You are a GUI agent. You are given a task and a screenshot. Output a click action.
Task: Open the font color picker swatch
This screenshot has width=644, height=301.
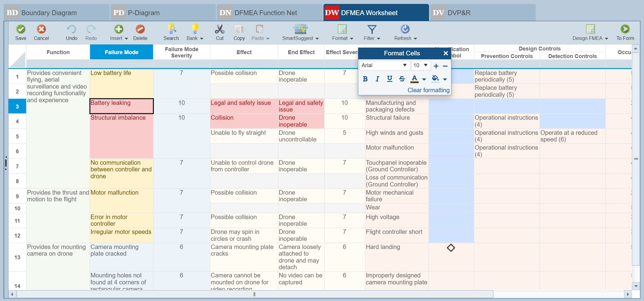click(x=414, y=79)
